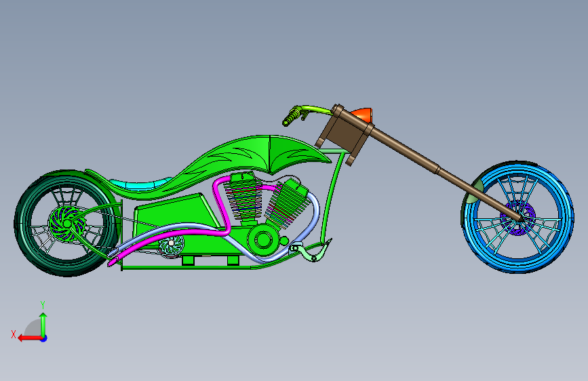Select the round green crankcase cover
This screenshot has width=588, height=381.
point(263,240)
